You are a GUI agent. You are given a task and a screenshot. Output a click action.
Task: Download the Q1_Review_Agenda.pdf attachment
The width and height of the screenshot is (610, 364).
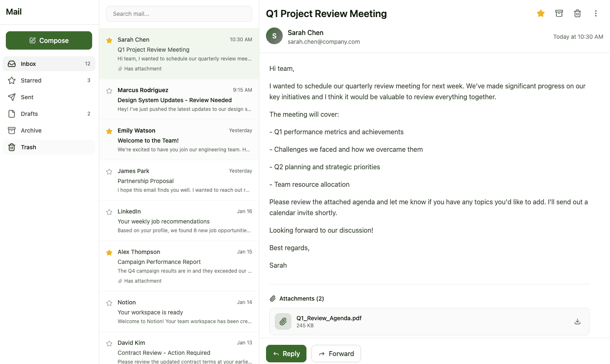point(577,321)
